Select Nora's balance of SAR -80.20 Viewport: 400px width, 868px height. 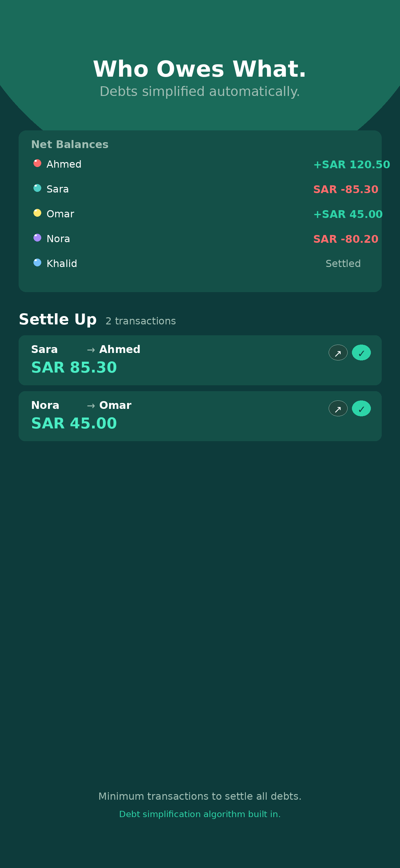[x=345, y=239]
